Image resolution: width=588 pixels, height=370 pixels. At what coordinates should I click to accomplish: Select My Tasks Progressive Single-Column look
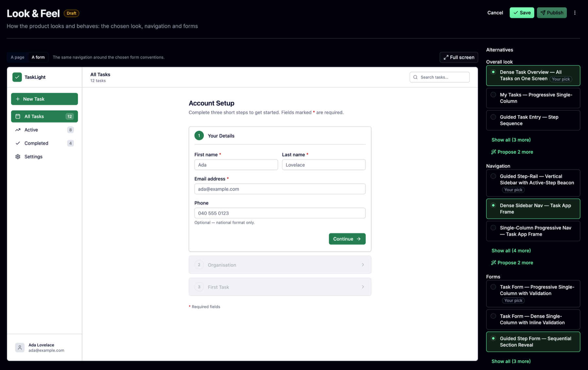point(533,98)
